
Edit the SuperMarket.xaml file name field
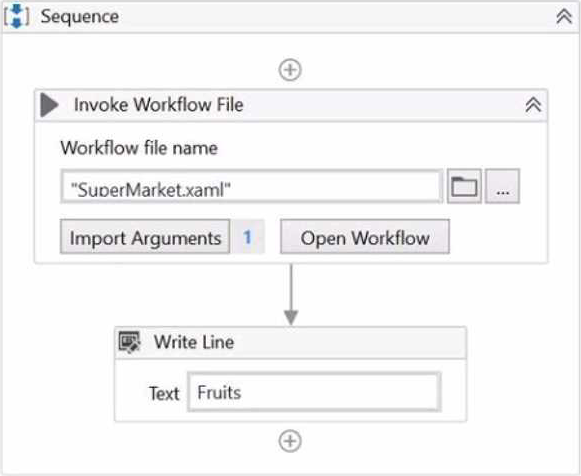pyautogui.click(x=252, y=186)
